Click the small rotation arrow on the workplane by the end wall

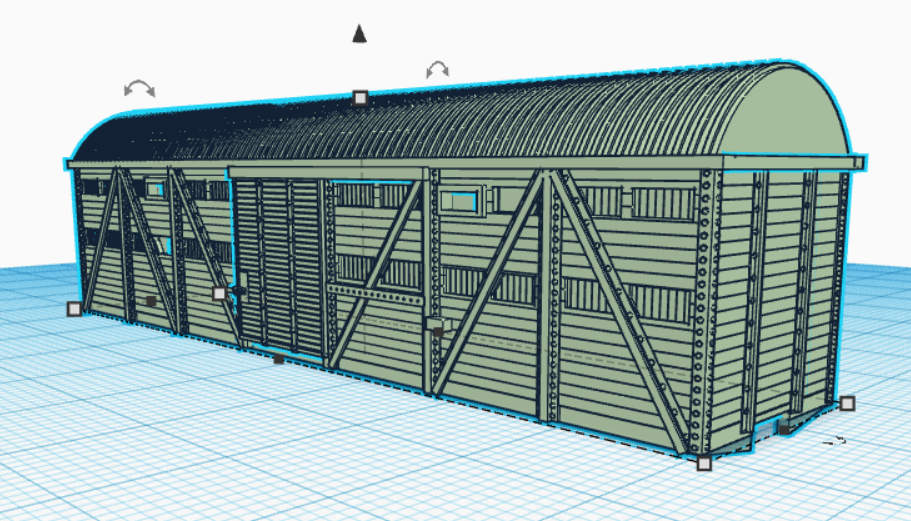pos(834,441)
